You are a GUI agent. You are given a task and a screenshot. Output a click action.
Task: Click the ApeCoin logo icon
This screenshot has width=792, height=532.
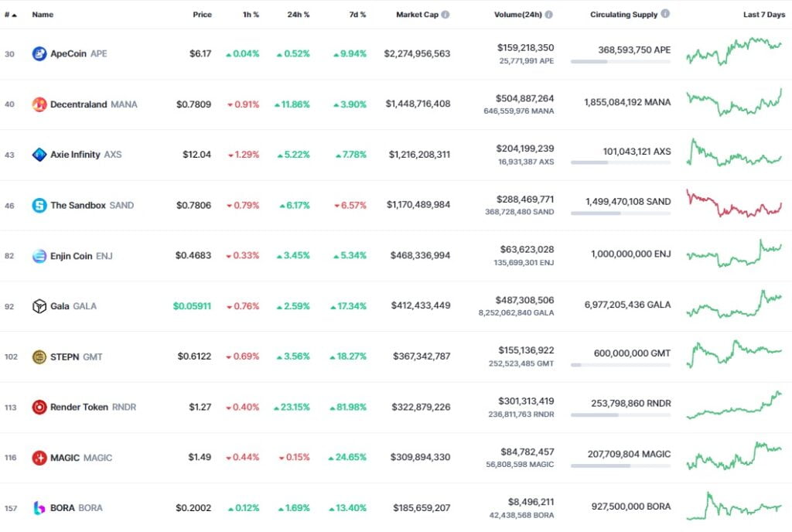tap(39, 54)
